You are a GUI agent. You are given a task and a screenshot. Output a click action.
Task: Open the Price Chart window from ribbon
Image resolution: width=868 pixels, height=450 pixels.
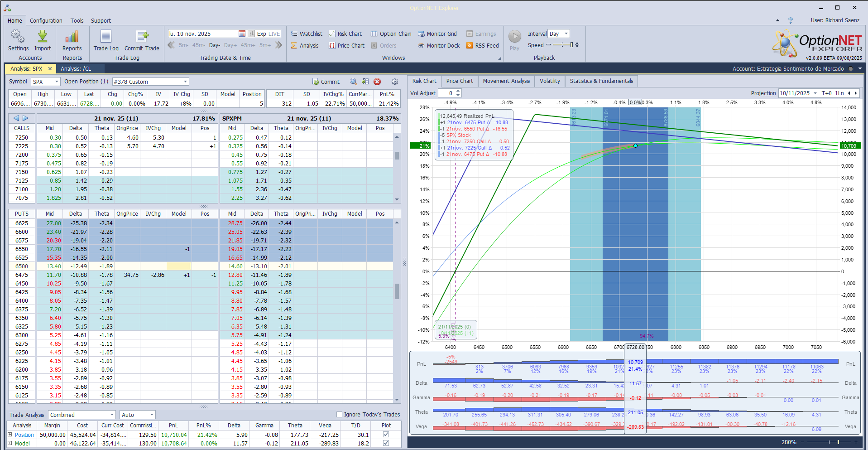[x=346, y=45]
